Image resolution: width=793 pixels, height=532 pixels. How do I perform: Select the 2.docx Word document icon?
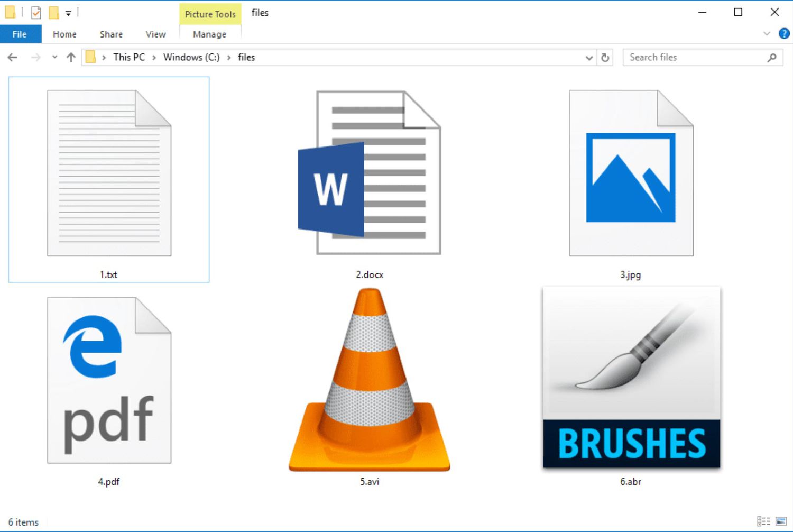370,173
